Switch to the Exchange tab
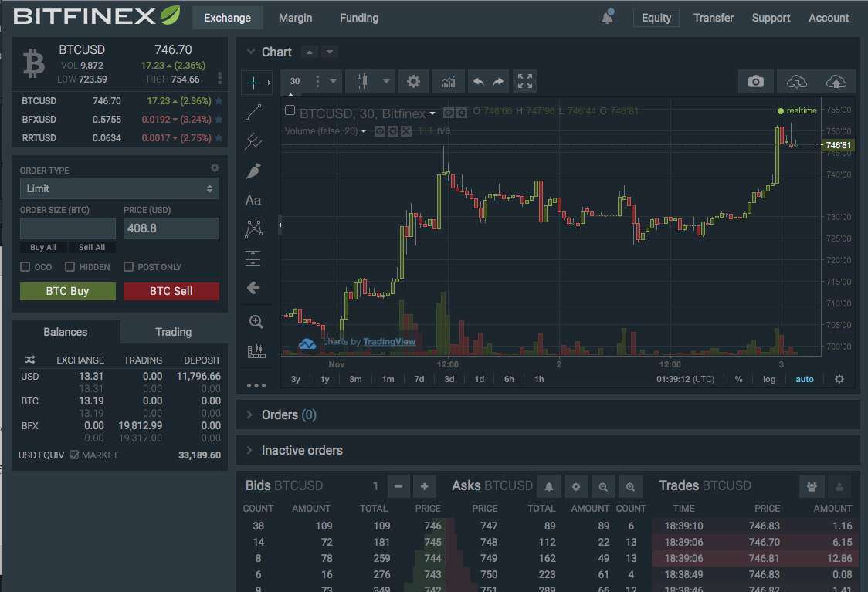Viewport: 868px width, 592px height. (228, 18)
